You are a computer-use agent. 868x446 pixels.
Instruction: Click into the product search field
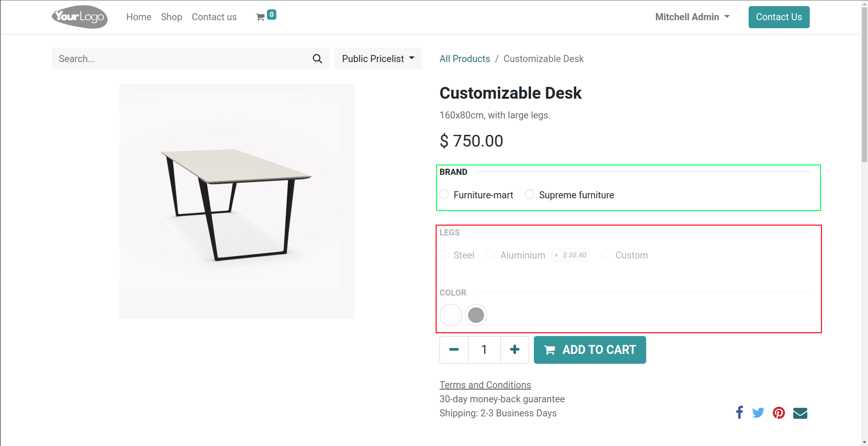181,59
